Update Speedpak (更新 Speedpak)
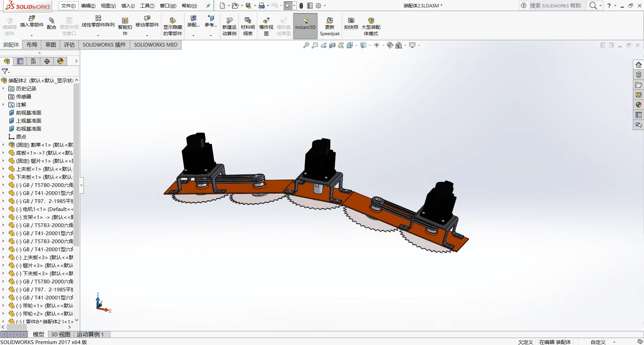Viewport: 644px width, 345px height. coord(330,26)
